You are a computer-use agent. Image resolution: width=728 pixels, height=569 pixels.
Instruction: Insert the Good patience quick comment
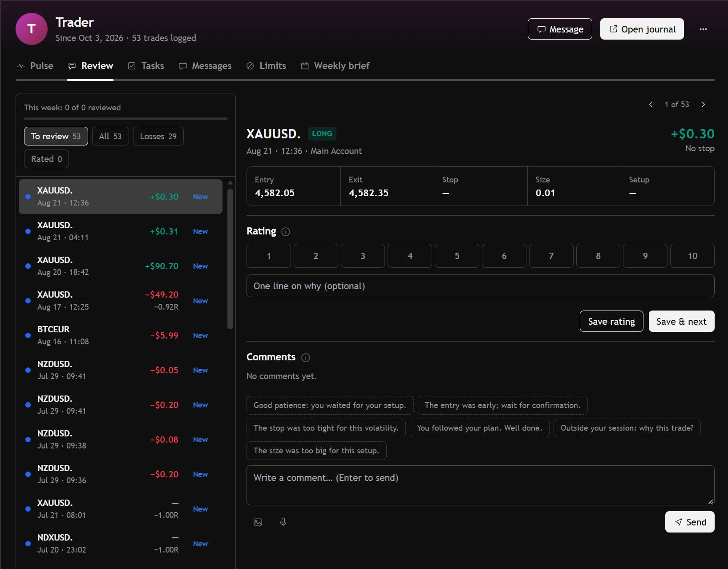(330, 405)
